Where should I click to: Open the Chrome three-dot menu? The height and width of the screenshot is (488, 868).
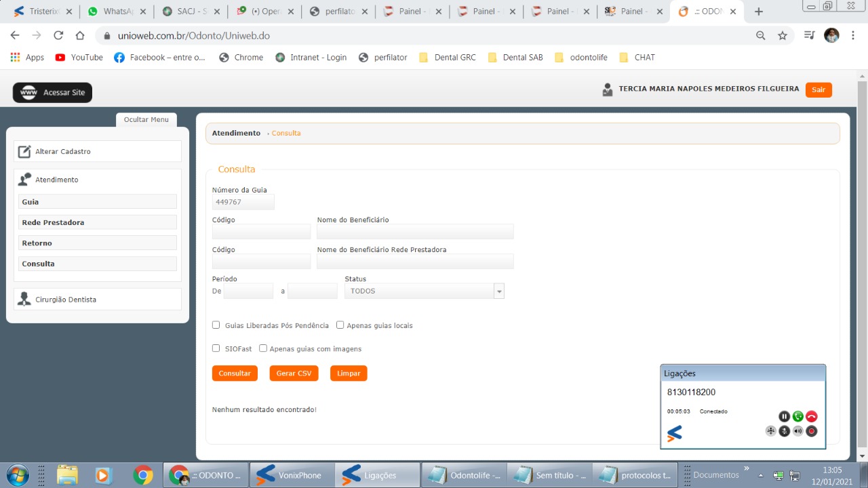tap(852, 36)
